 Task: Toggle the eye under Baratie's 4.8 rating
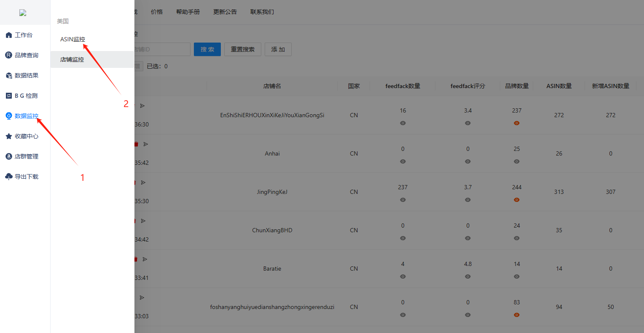[468, 277]
